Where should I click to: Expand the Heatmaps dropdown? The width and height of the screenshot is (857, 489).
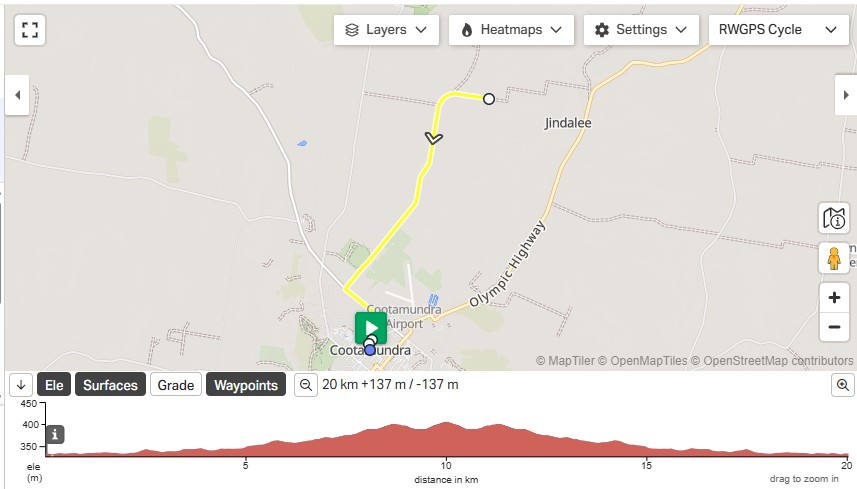pyautogui.click(x=512, y=30)
